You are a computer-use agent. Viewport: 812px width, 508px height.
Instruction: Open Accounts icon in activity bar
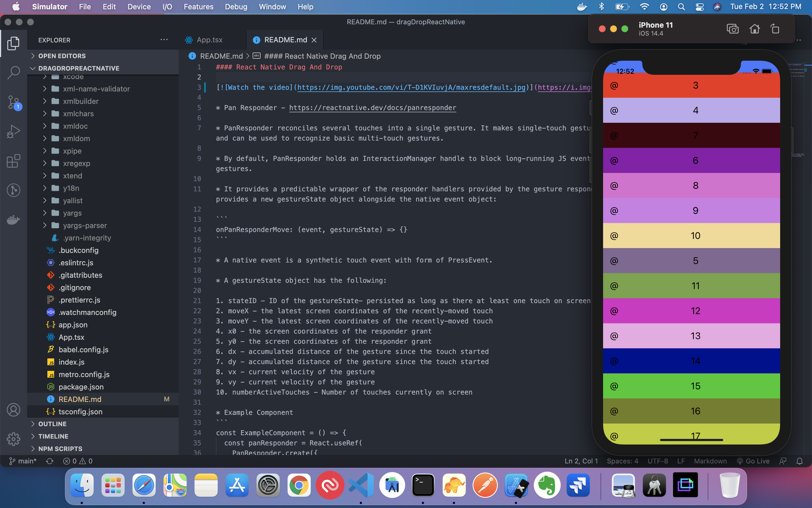(14, 410)
